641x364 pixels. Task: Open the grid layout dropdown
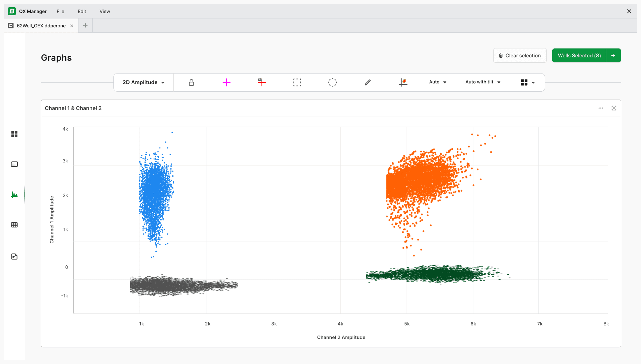pos(528,82)
